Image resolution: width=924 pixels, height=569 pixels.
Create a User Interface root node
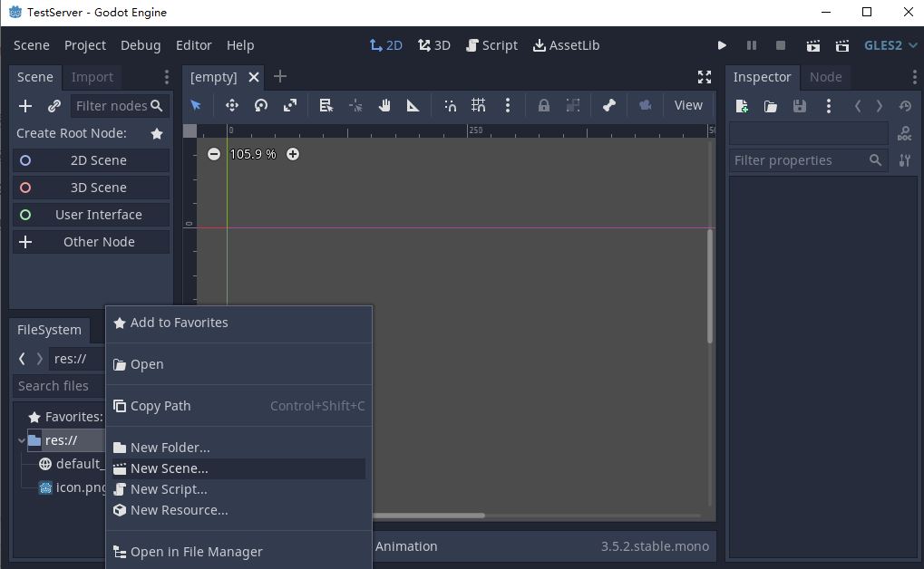click(x=92, y=215)
